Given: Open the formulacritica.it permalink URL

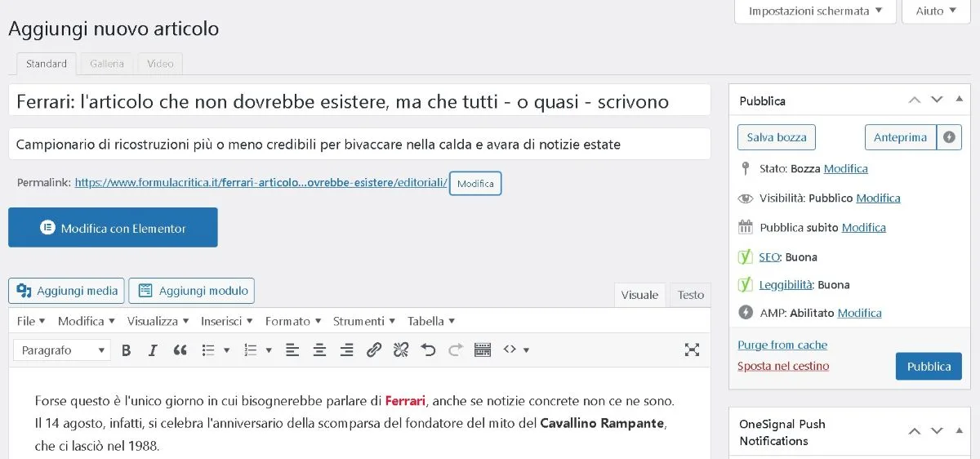Looking at the screenshot, I should coord(261,183).
